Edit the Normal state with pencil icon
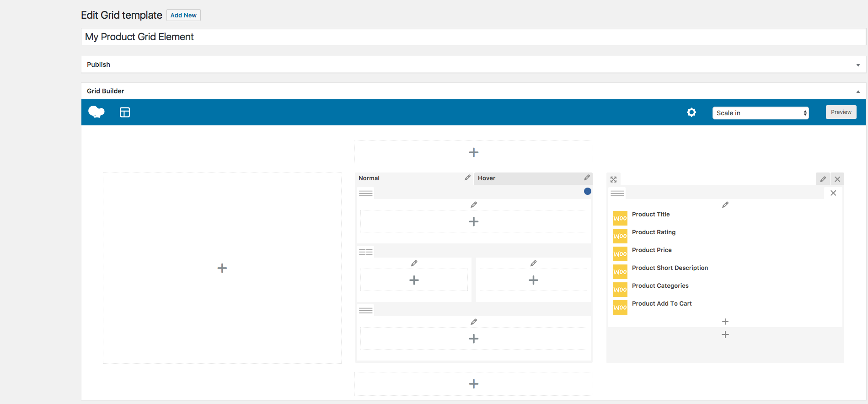Viewport: 868px width, 404px height. pyautogui.click(x=467, y=178)
